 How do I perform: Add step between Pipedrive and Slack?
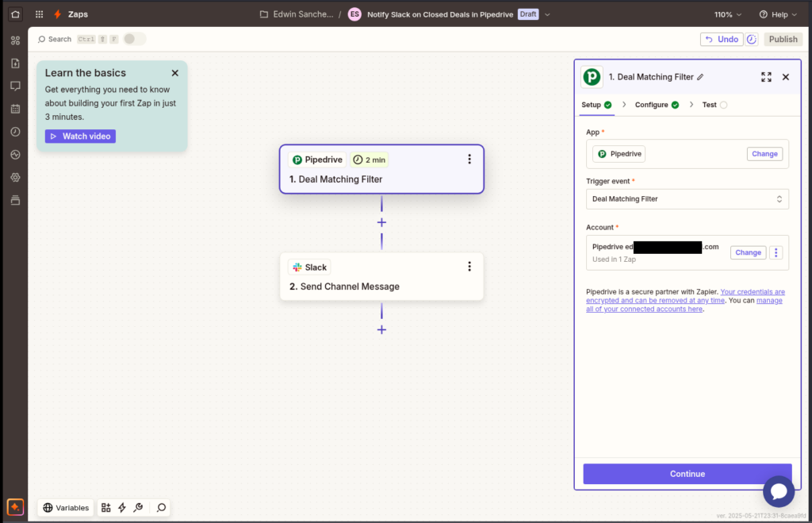pyautogui.click(x=381, y=222)
